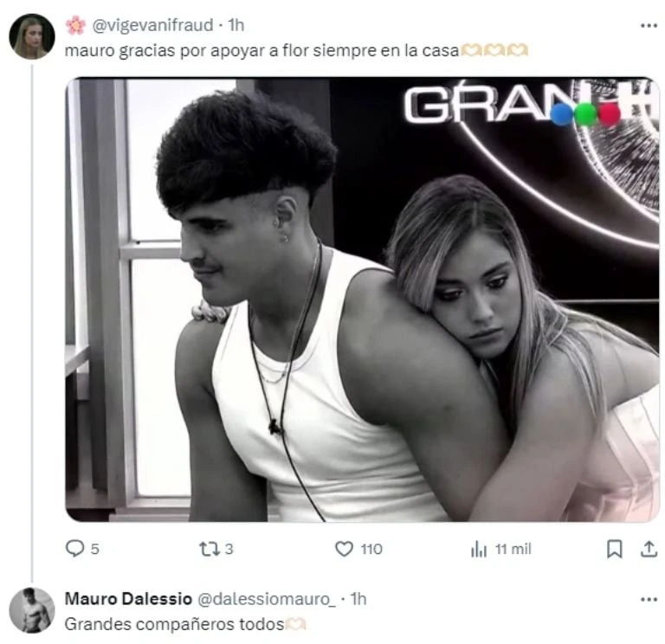Open view analytics showing 11 mil
This screenshot has height=644, width=665.
[x=479, y=549]
